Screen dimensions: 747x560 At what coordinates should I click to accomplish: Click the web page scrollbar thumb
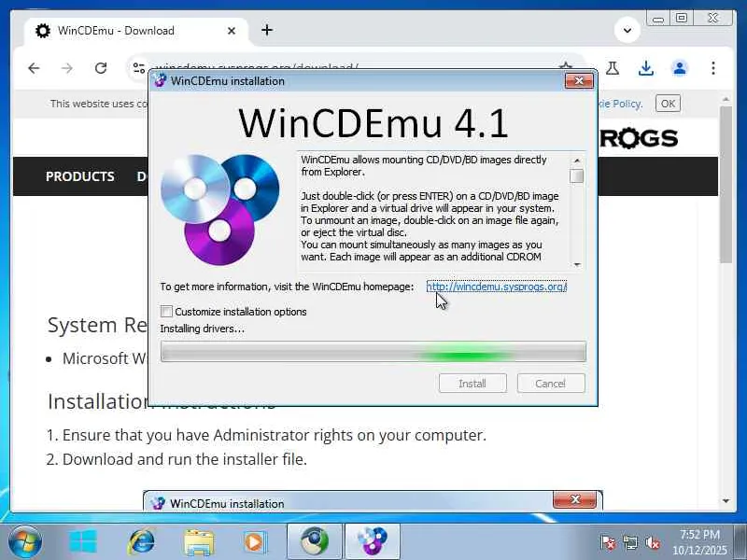coord(726,184)
